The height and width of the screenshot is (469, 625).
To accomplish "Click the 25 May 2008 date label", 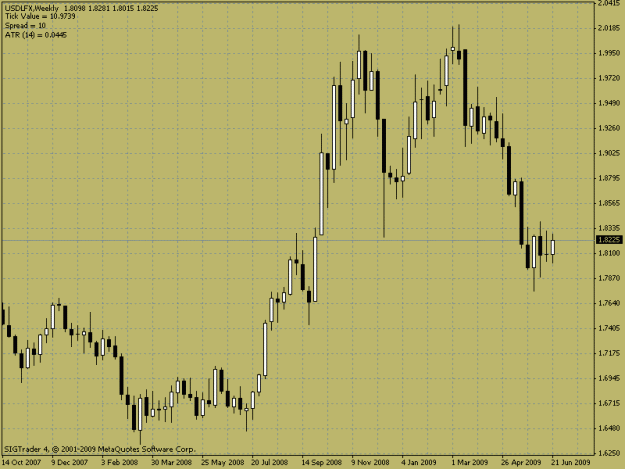I will [x=222, y=463].
